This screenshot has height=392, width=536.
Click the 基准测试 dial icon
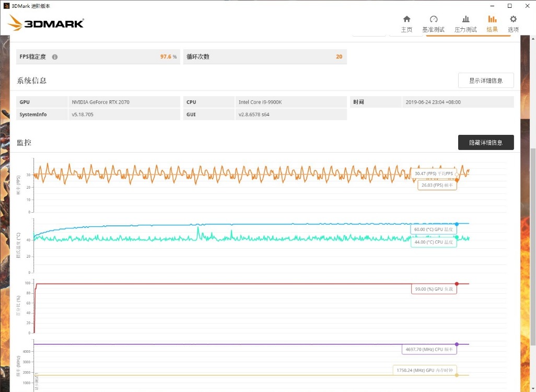[434, 18]
